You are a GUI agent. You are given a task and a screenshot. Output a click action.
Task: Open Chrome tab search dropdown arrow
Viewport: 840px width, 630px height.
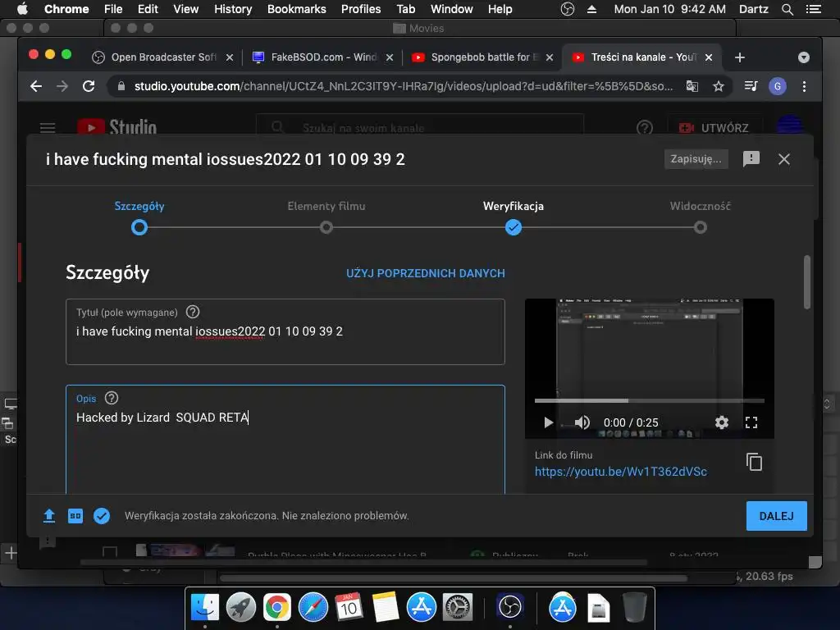(x=804, y=57)
